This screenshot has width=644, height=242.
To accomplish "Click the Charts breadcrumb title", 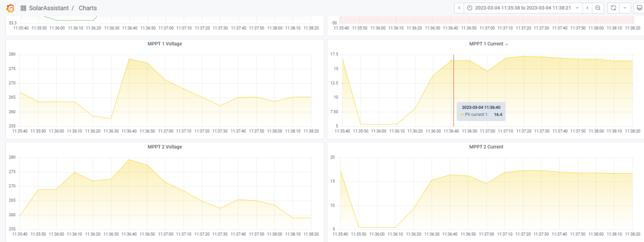I will coord(88,8).
